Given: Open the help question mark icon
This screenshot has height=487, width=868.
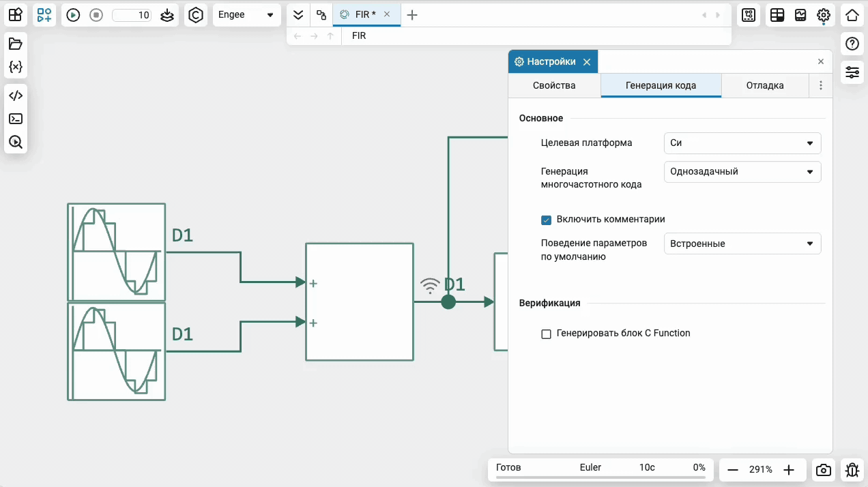Looking at the screenshot, I should coord(852,44).
